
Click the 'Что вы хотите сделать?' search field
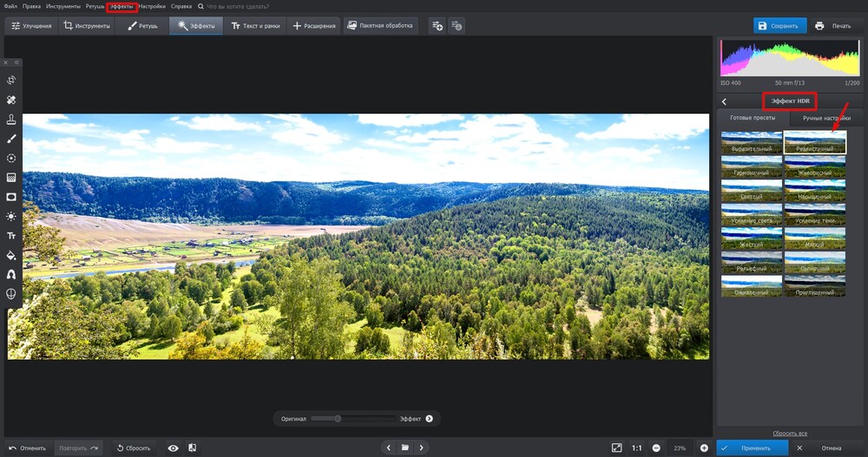(238, 7)
